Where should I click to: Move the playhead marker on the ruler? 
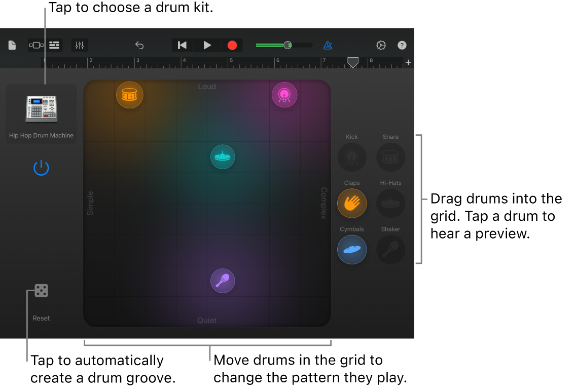pos(353,62)
